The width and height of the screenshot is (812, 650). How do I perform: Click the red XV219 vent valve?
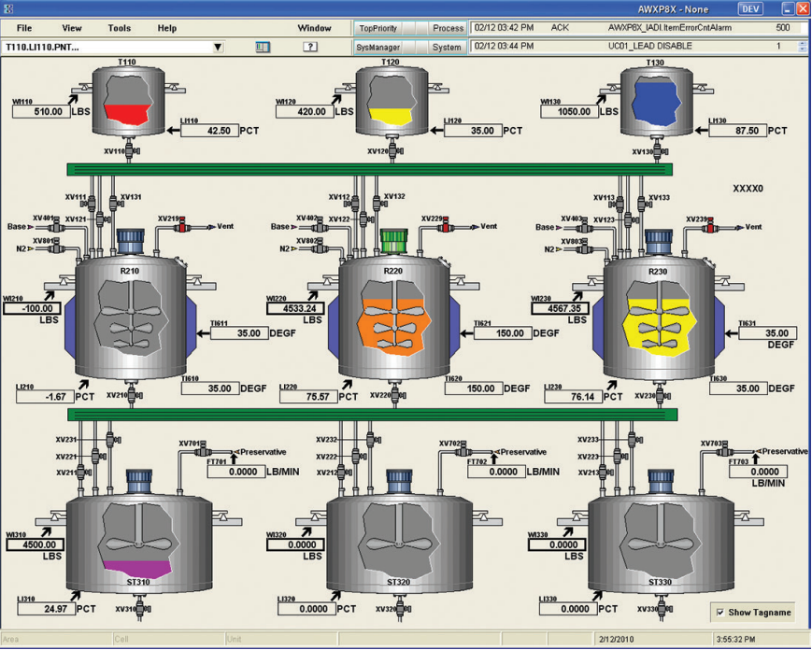click(x=182, y=226)
